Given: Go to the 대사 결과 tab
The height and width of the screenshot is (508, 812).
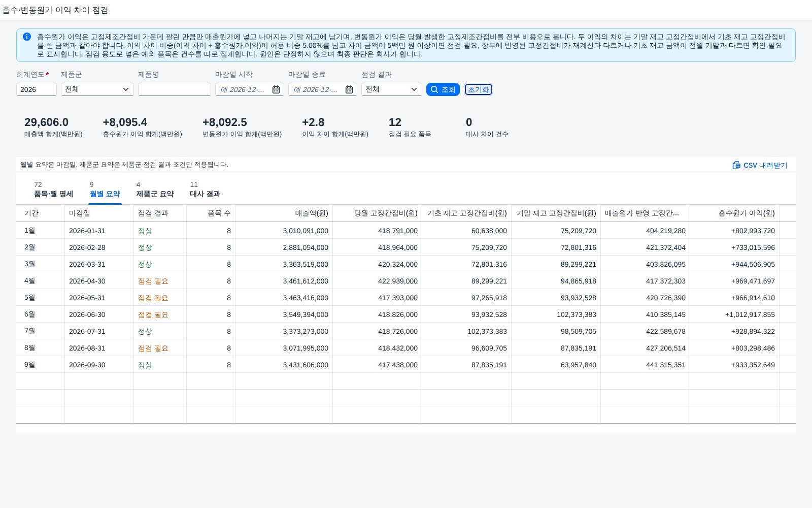Looking at the screenshot, I should tap(205, 189).
